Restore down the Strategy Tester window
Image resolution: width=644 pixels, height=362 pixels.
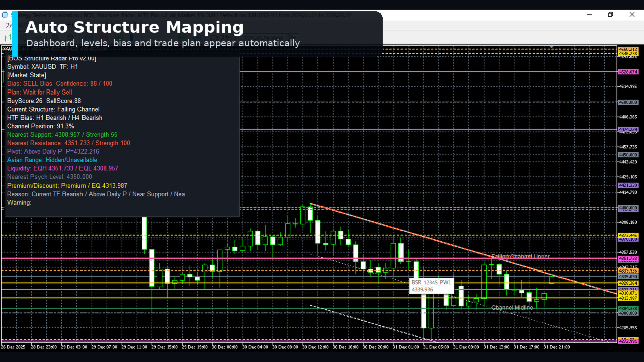[610, 15]
